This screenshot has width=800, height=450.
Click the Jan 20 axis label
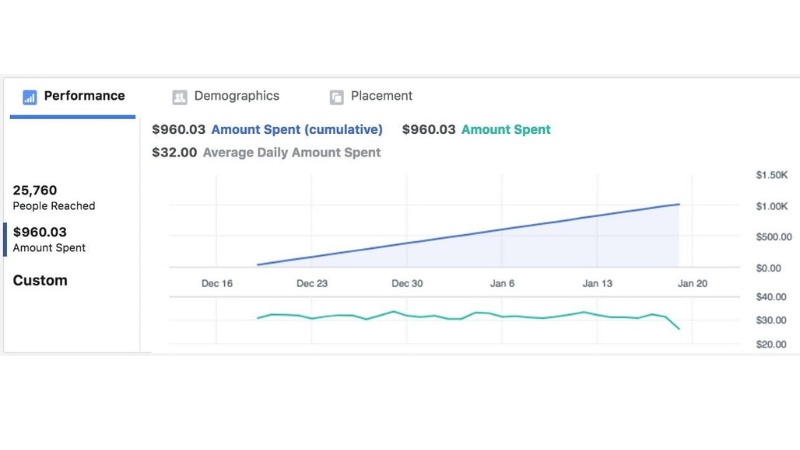coord(692,284)
